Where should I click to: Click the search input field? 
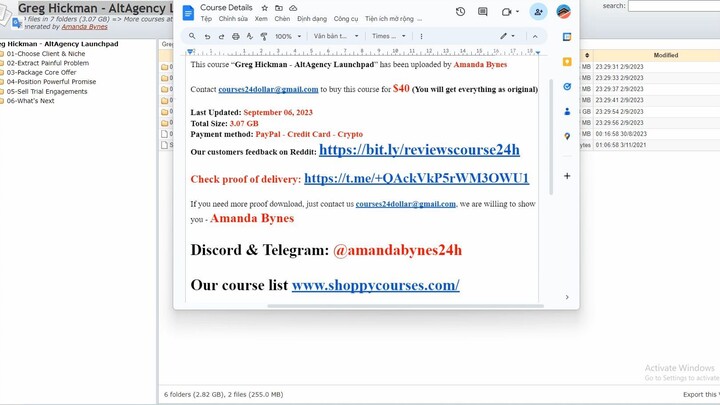coord(673,6)
